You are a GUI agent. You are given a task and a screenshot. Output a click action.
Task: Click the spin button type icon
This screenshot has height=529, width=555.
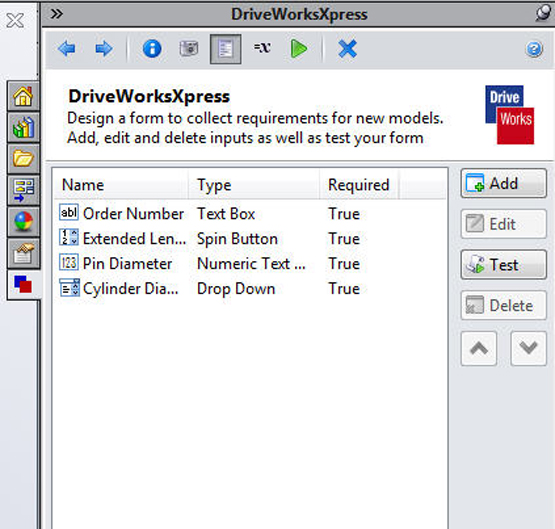click(69, 237)
